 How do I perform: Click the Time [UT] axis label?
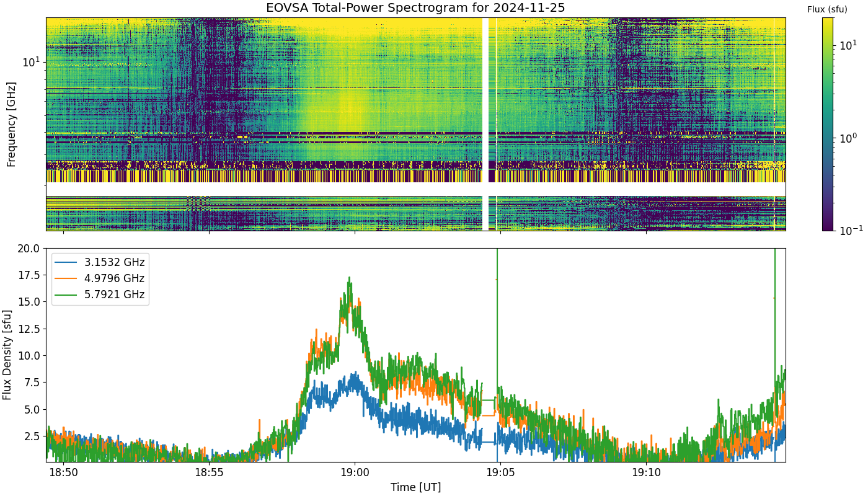[415, 487]
